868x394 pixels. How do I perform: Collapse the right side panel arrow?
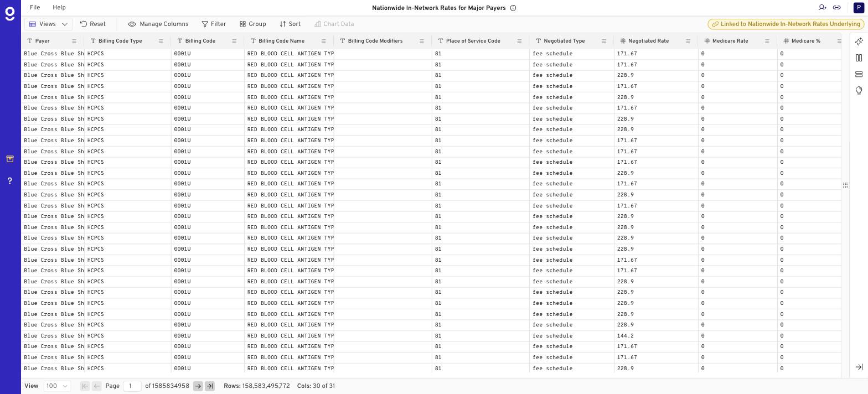tap(859, 367)
